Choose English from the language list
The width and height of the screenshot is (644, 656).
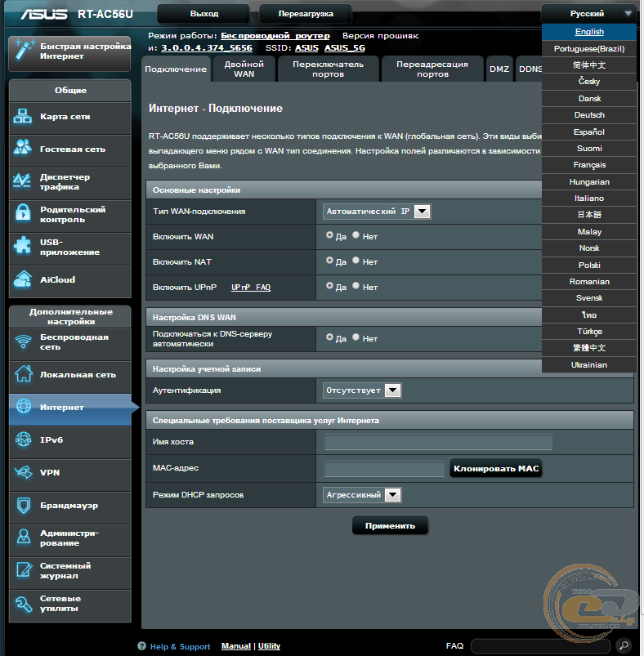(588, 32)
